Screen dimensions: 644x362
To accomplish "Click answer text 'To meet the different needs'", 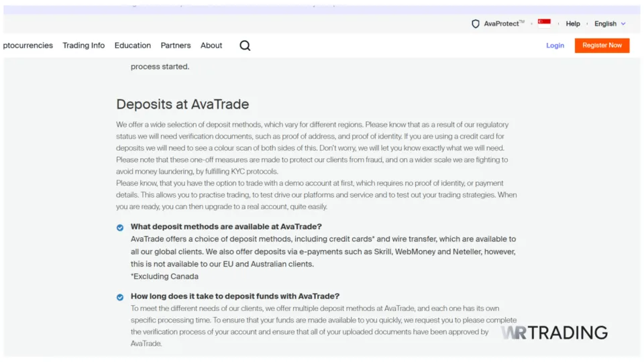I will click(x=323, y=326).
